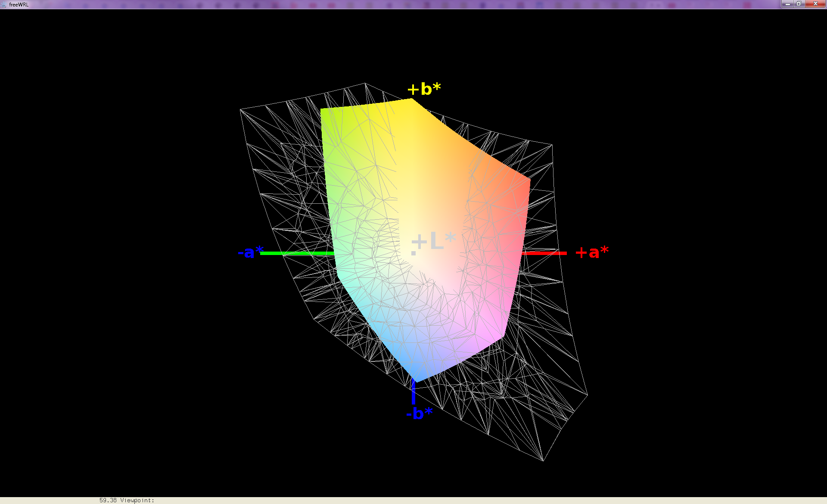This screenshot has width=827, height=504.
Task: Restore down the freeWRL window
Action: [x=799, y=4]
